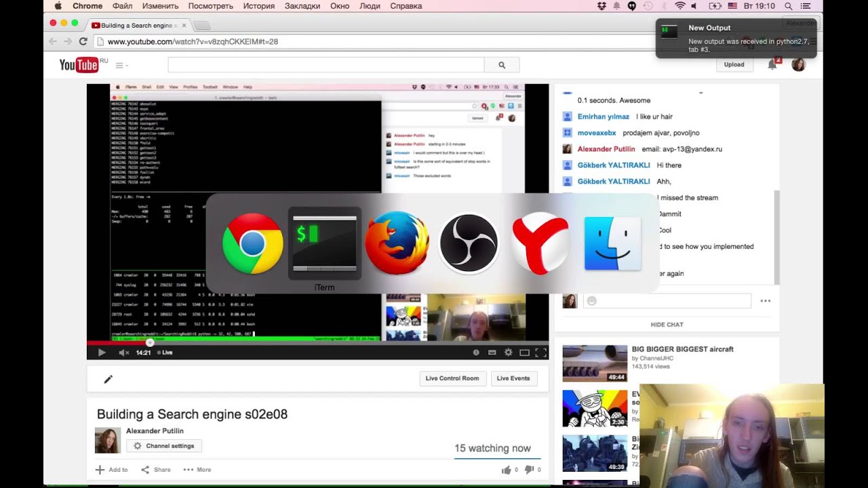The image size is (868, 488).
Task: Open the Окно menu
Action: click(340, 6)
